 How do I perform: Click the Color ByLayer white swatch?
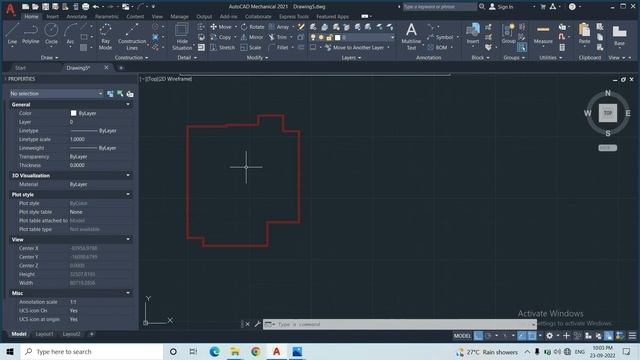coord(73,113)
